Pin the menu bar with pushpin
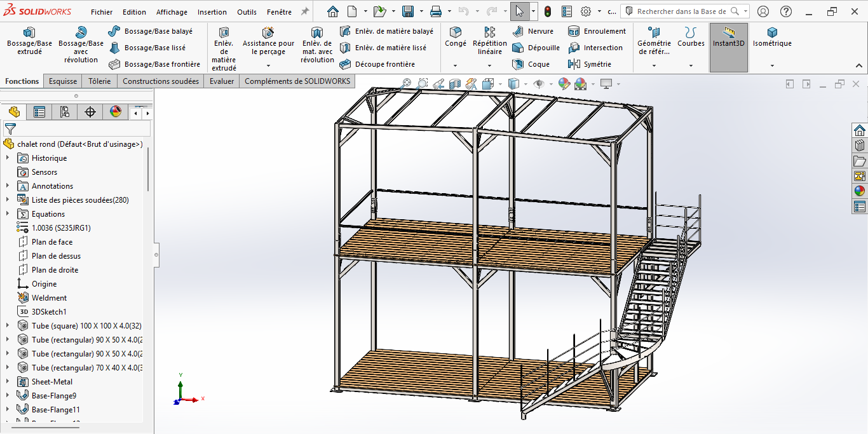 coord(305,11)
